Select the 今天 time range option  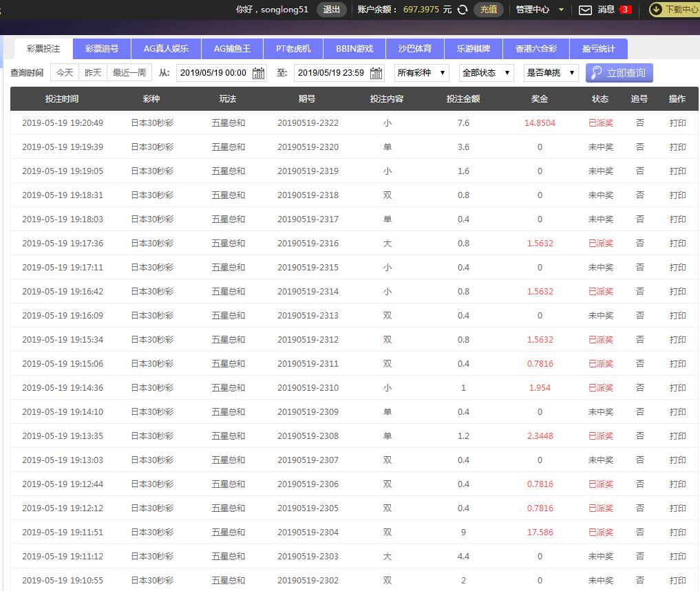64,73
